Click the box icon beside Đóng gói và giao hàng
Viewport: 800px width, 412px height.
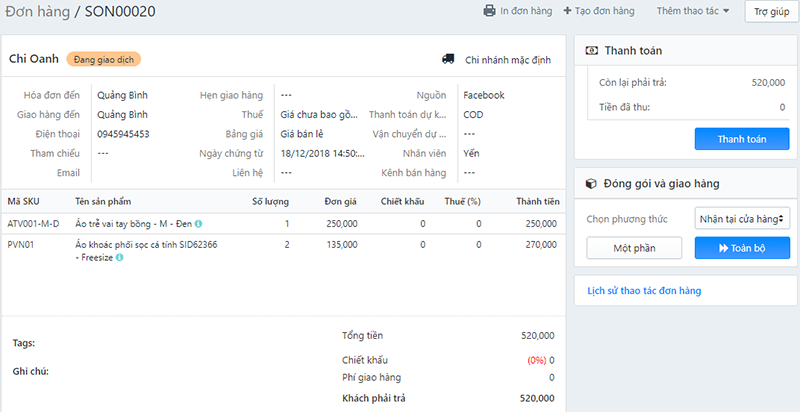coord(592,183)
